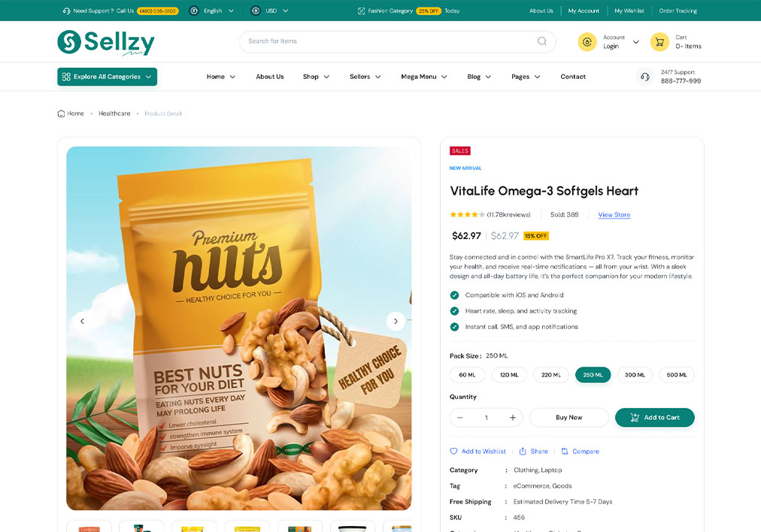Go to next product image arrow

(396, 321)
